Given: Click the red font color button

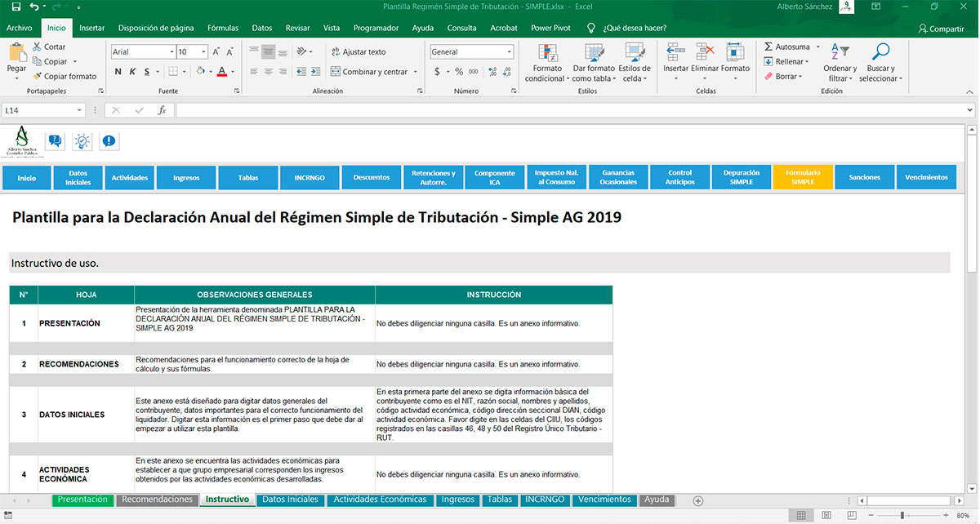Looking at the screenshot, I should 222,72.
